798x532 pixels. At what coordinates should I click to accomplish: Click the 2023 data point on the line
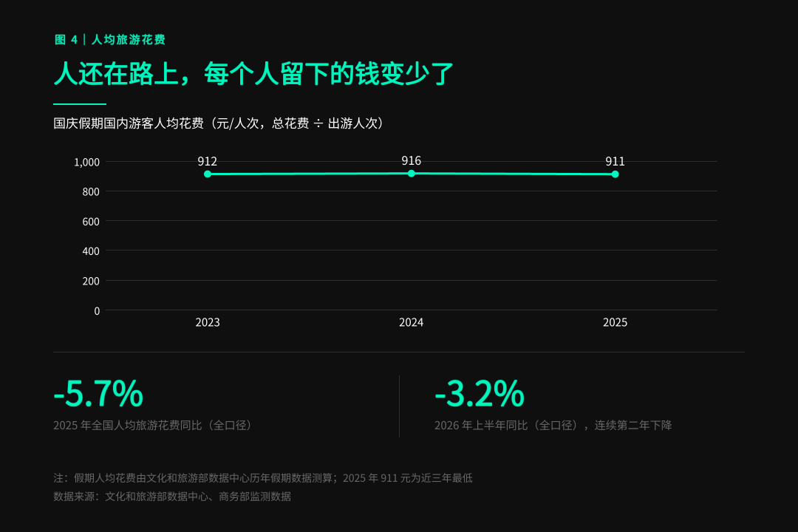coord(208,174)
